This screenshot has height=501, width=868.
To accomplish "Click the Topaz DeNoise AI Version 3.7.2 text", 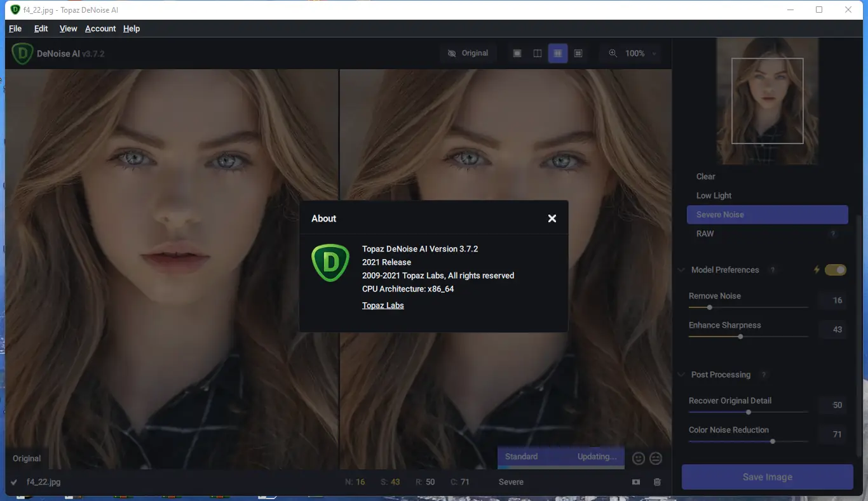I will (x=420, y=249).
